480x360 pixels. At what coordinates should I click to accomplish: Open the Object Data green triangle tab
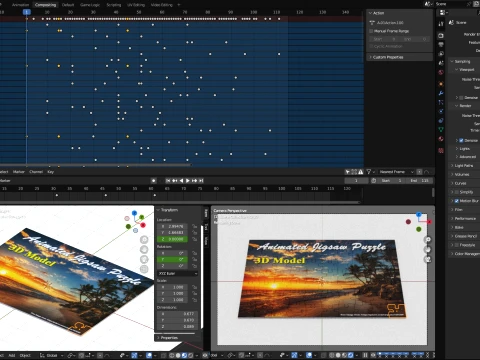pos(441,130)
